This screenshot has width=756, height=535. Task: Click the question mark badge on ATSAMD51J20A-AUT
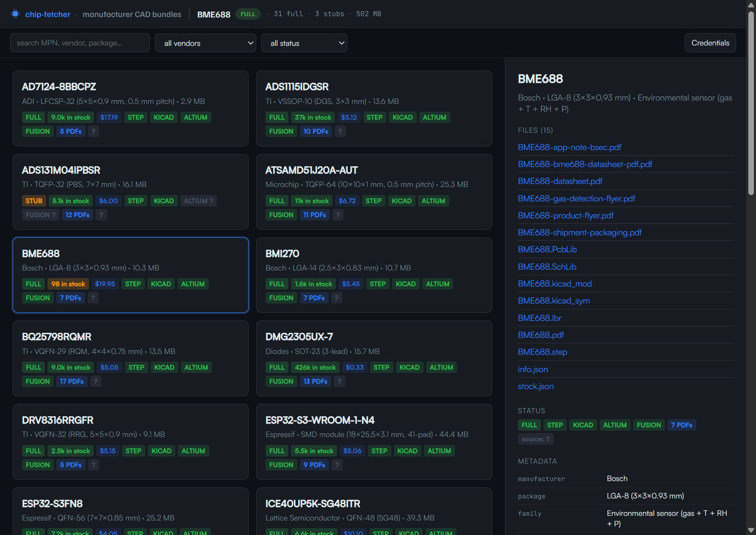point(338,215)
